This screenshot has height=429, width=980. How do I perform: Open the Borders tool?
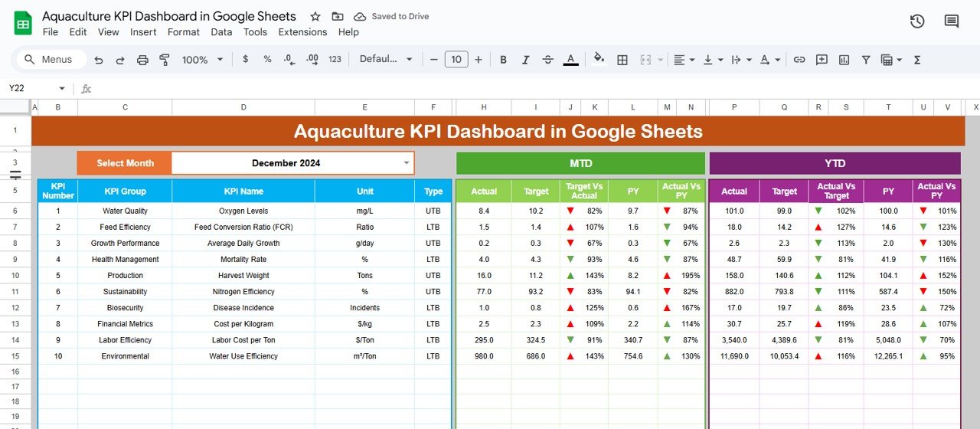pyautogui.click(x=622, y=60)
